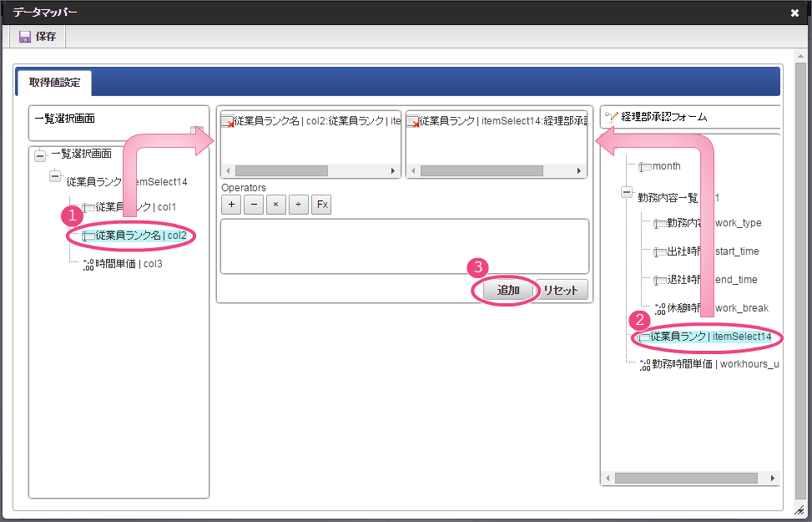
Task: Click the right panel horizontal scrollbar thumb
Action: [686, 478]
